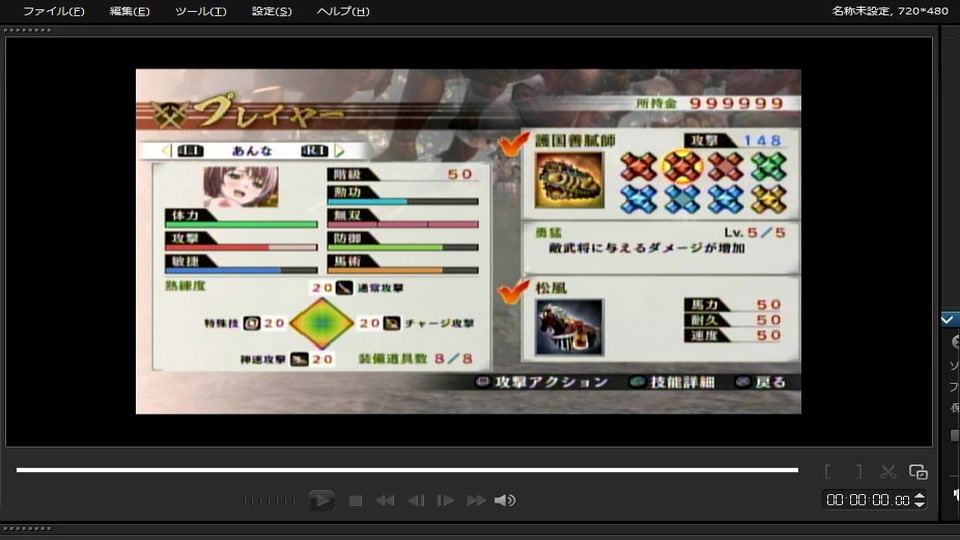Open the 編集(E) menu
The width and height of the screenshot is (960, 540).
click(x=129, y=11)
